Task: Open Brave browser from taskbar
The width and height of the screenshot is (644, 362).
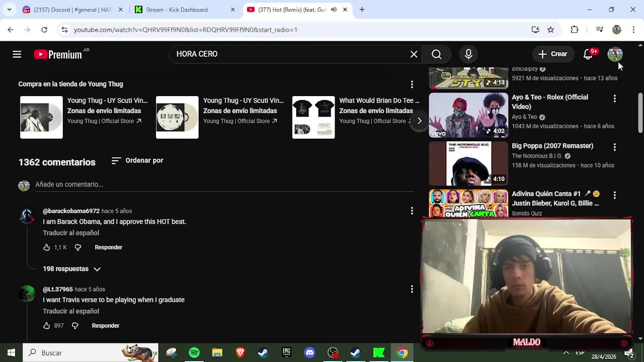Action: [x=240, y=353]
